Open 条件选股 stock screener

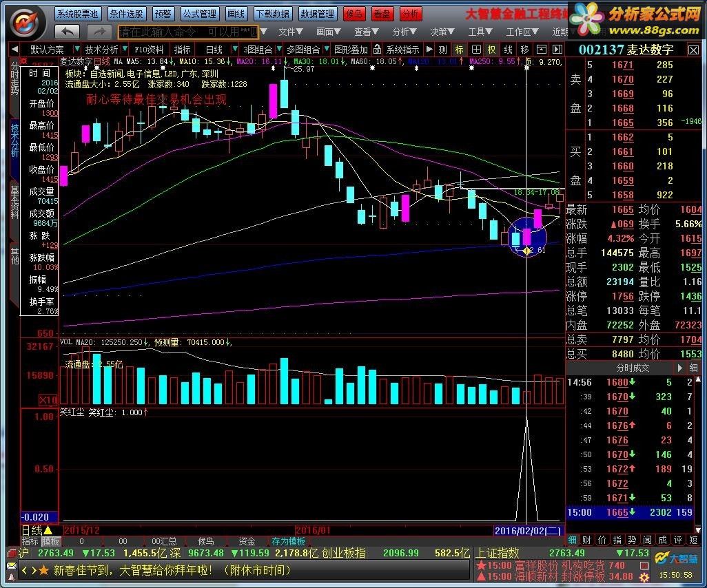(x=126, y=14)
